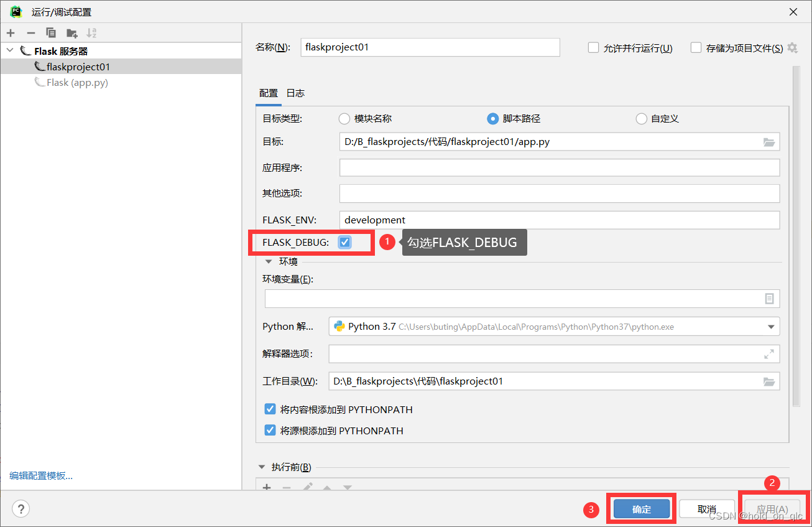Select the 自定义 target type radio button
812x527 pixels.
coord(642,119)
